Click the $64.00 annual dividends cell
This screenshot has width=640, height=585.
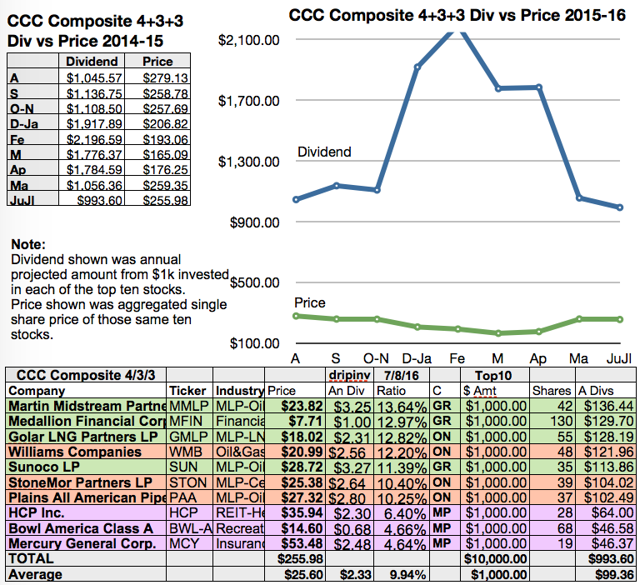606,513
